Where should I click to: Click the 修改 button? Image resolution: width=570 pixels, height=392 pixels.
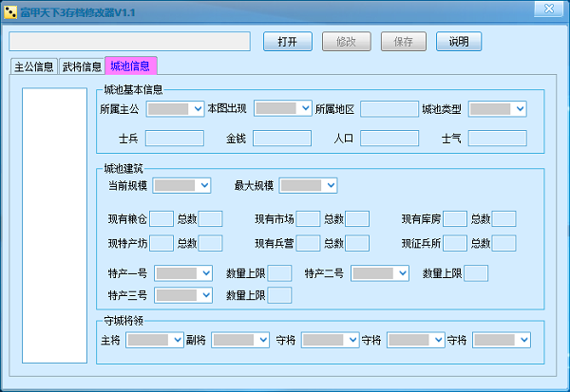point(347,42)
